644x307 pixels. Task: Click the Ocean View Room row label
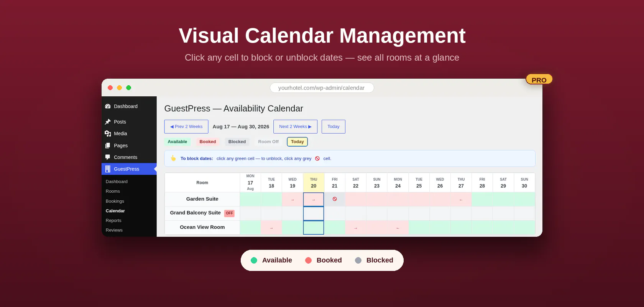pos(202,228)
